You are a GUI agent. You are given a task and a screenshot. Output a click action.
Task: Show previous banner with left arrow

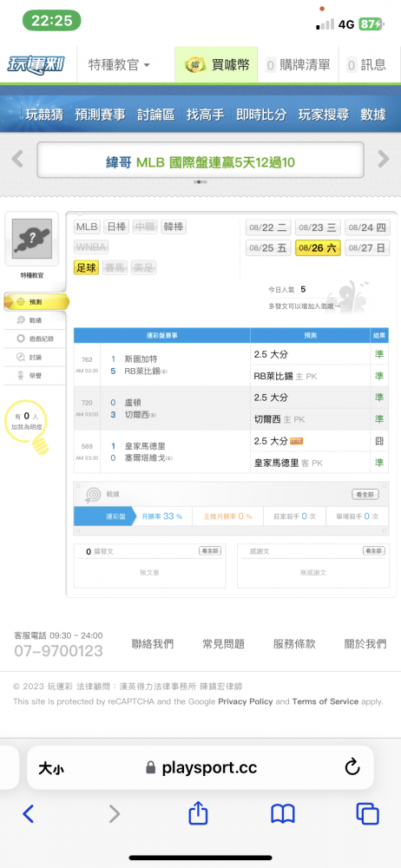point(17,159)
